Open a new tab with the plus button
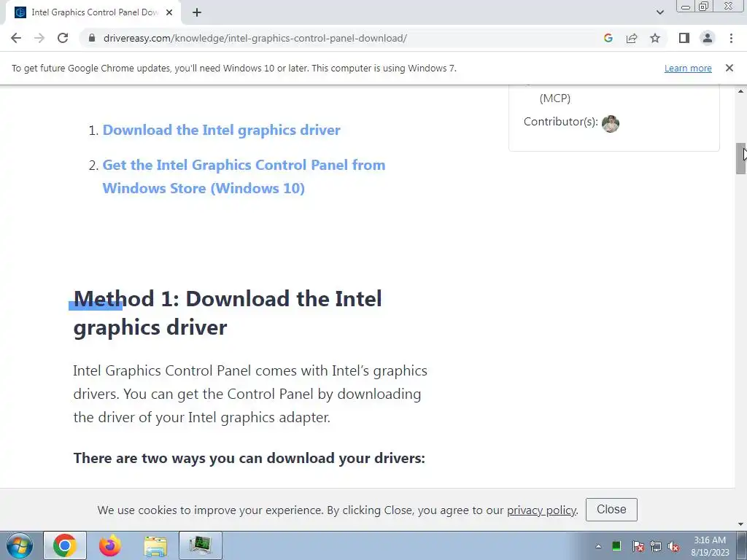 (197, 12)
